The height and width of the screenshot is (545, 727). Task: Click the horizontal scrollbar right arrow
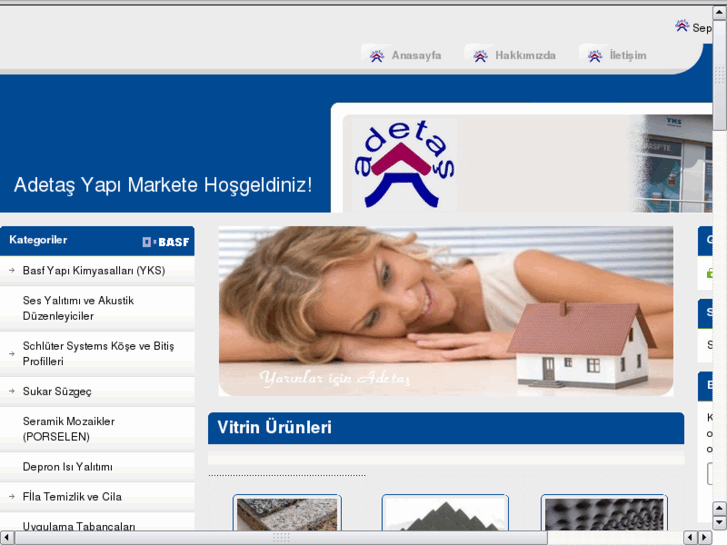(x=704, y=538)
